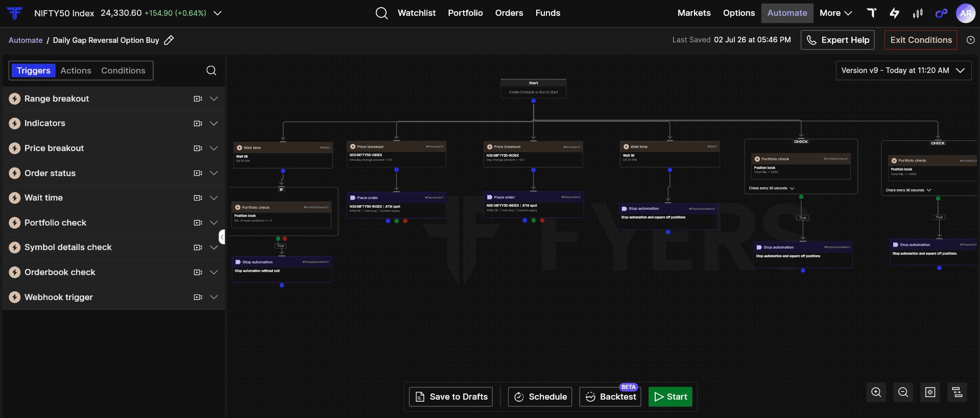Click the FYERS logo icon

point(15,13)
